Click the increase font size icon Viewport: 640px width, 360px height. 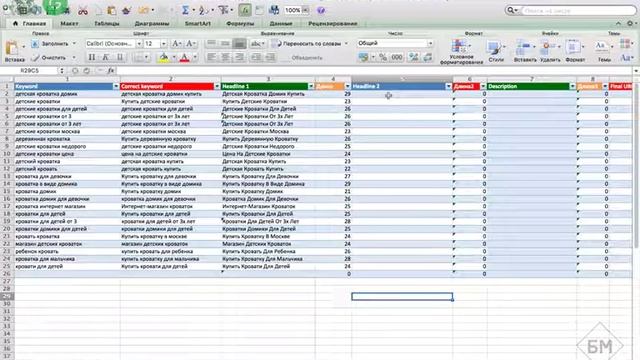[176, 44]
